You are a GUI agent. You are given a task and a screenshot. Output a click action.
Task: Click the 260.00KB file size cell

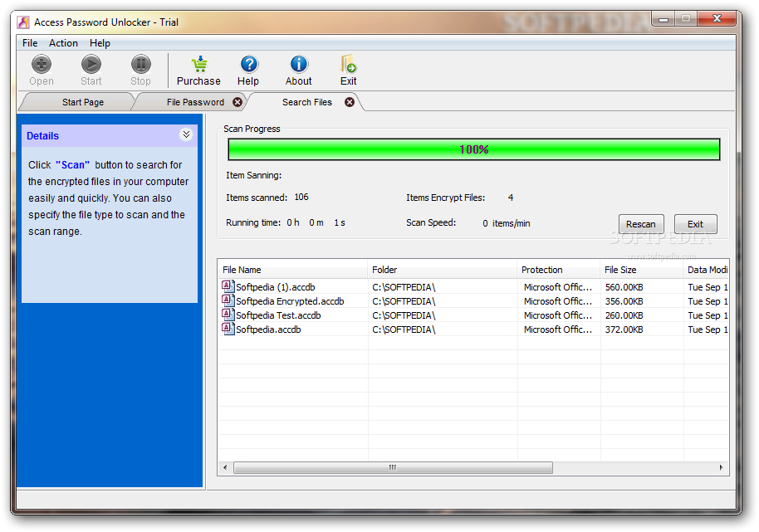624,315
